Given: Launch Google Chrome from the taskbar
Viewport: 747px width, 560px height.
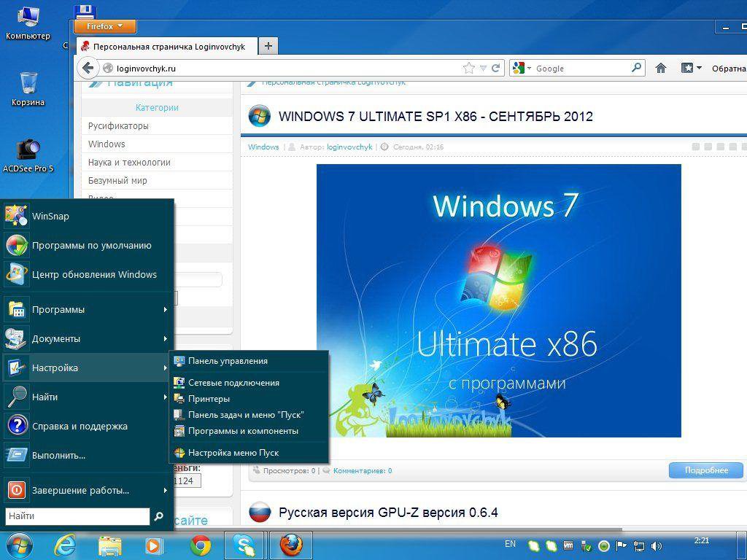Looking at the screenshot, I should 201,545.
